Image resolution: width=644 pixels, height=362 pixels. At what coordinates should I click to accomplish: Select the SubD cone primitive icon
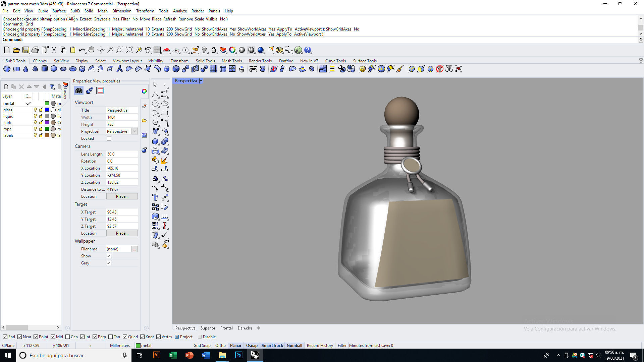click(25, 69)
